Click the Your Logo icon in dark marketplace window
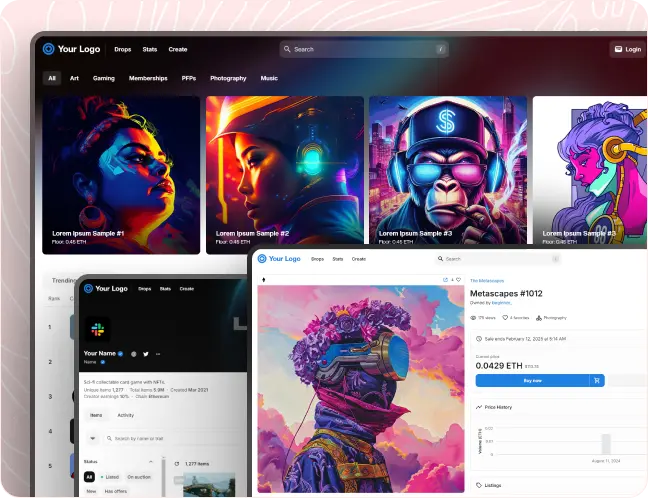This screenshot has height=498, width=648. pos(48,49)
